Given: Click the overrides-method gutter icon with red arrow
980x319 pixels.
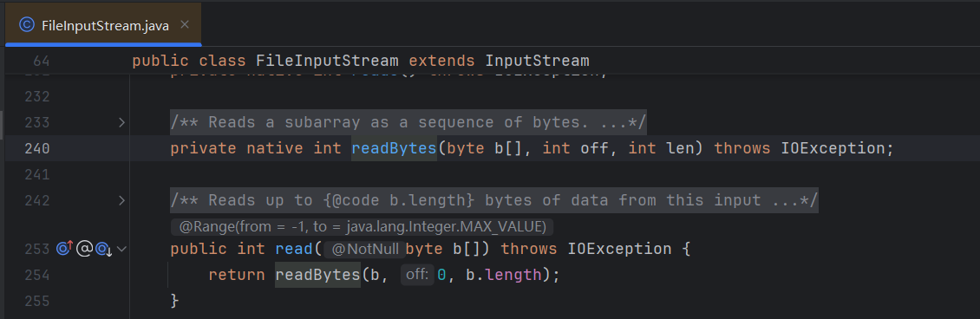Looking at the screenshot, I should (65, 249).
